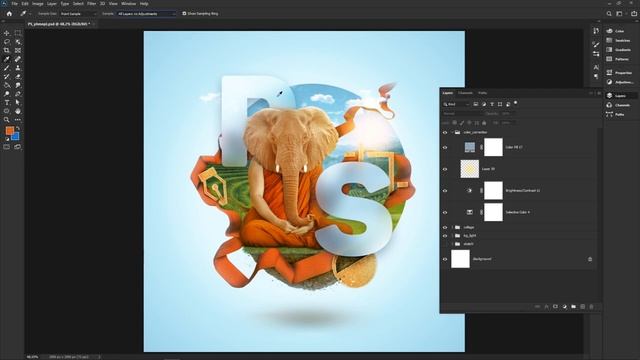Open the Adjustments panel from the dock
Image resolution: width=640 pixels, height=360 pixels.
[620, 82]
